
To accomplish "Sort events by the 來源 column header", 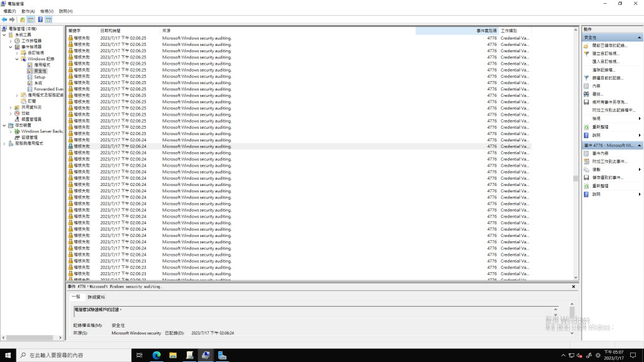I will [x=287, y=31].
